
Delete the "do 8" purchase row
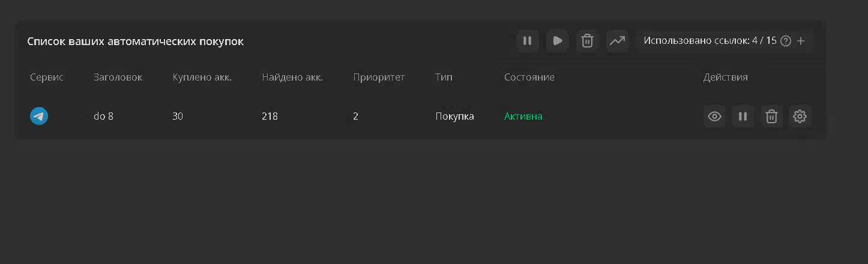pos(772,117)
